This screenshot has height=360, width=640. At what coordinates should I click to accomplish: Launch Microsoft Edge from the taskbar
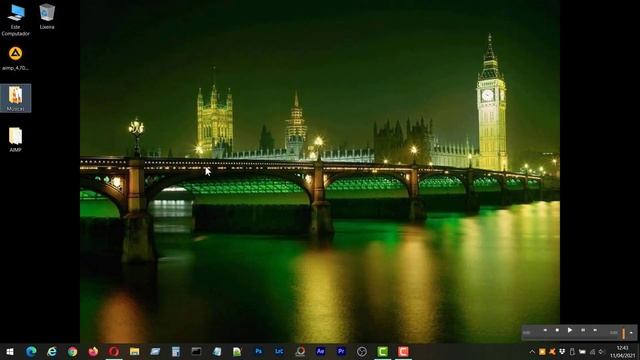[x=31, y=351]
